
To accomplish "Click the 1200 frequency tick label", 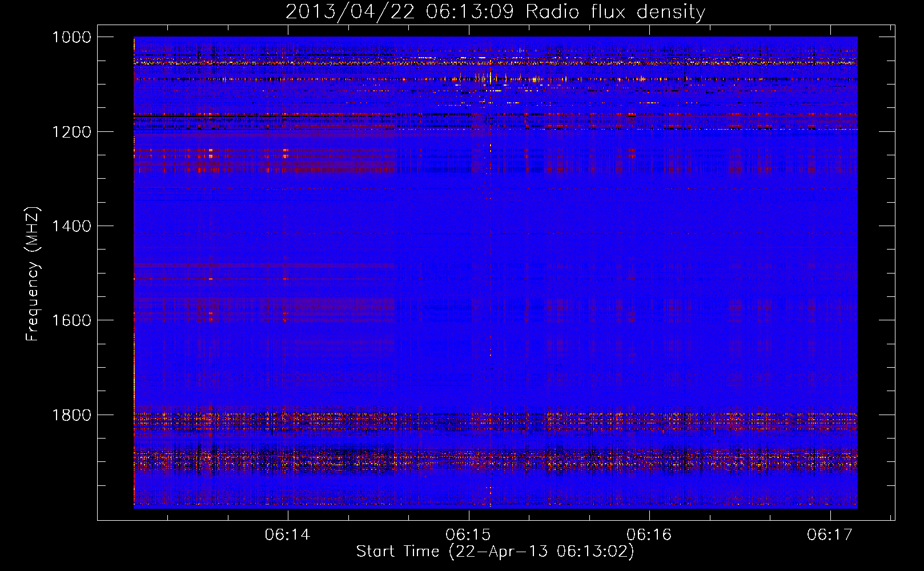I will (x=71, y=132).
